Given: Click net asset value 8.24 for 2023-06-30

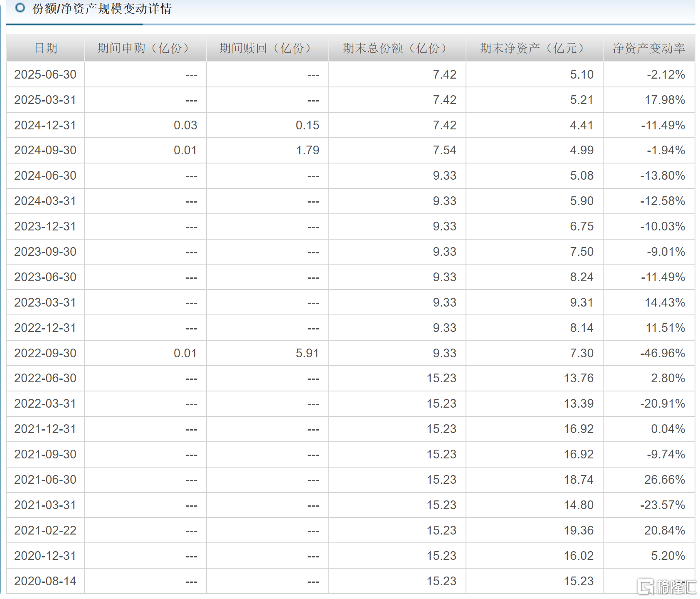Looking at the screenshot, I should pos(582,277).
